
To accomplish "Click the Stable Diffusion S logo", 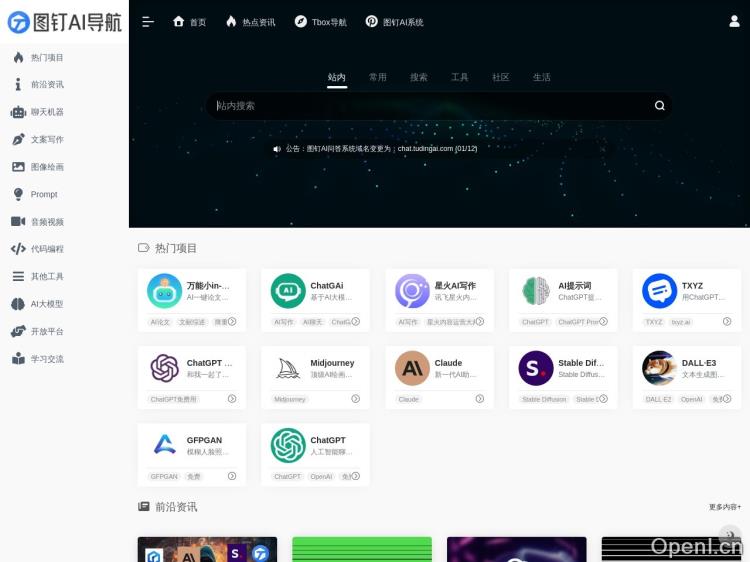I will (536, 368).
